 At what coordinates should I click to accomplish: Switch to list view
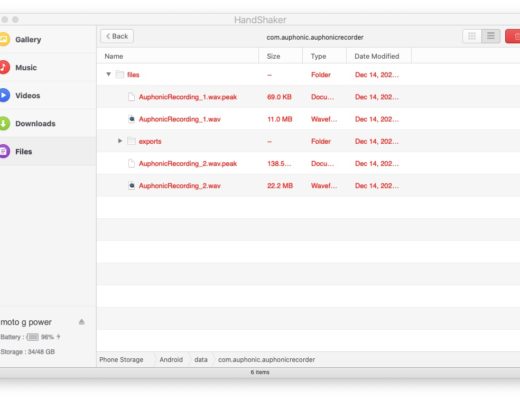pyautogui.click(x=491, y=36)
